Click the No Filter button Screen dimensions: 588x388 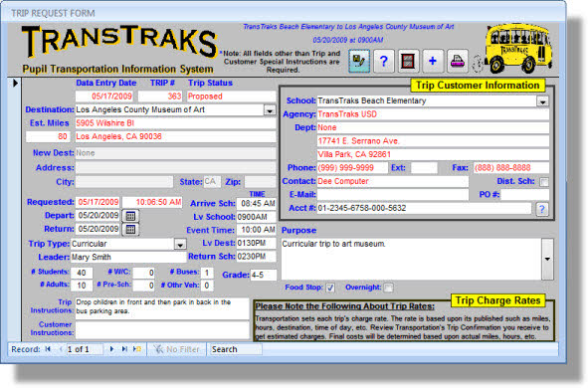point(176,349)
